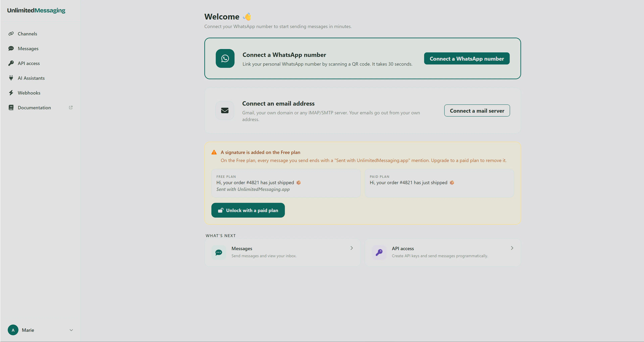Open API access in the sidebar
Image resolution: width=644 pixels, height=342 pixels.
coord(40,63)
